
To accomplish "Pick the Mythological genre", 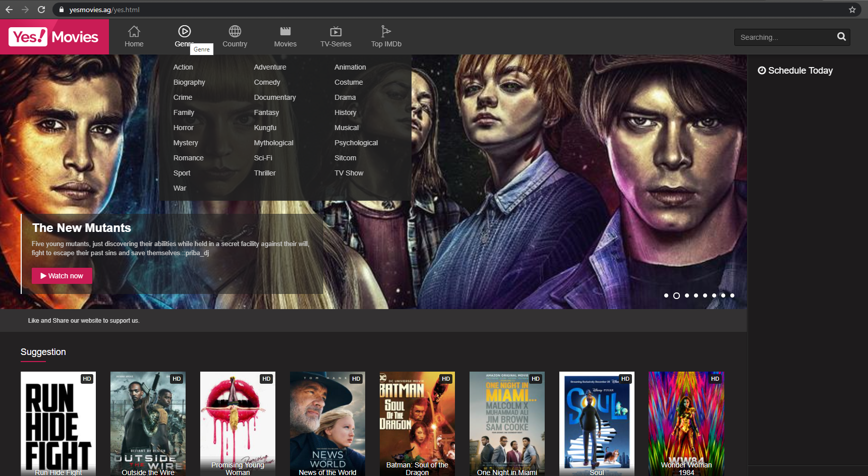I will coord(273,143).
